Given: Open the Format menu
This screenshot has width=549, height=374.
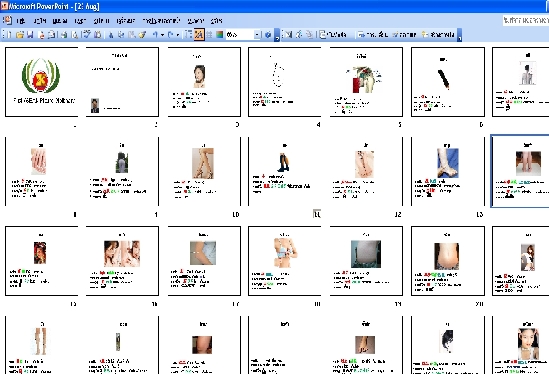Looking at the screenshot, I should [x=101, y=21].
